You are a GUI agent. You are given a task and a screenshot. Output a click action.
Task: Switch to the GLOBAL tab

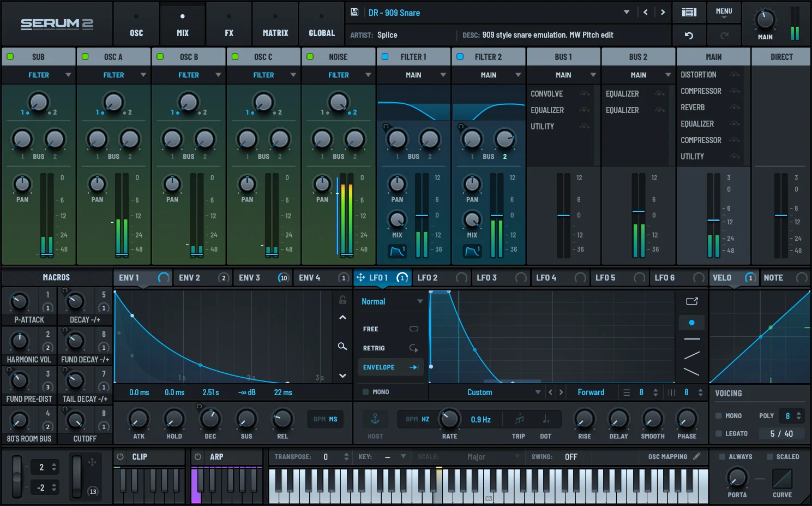[x=322, y=23]
